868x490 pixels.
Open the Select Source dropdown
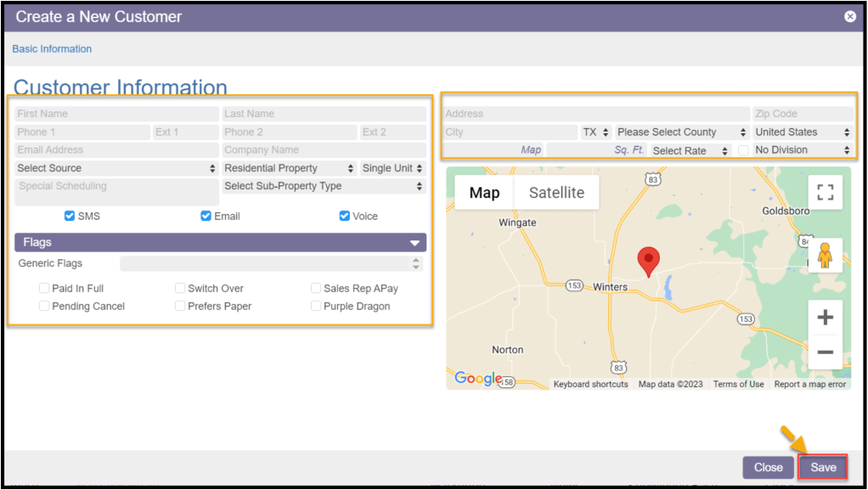click(117, 168)
